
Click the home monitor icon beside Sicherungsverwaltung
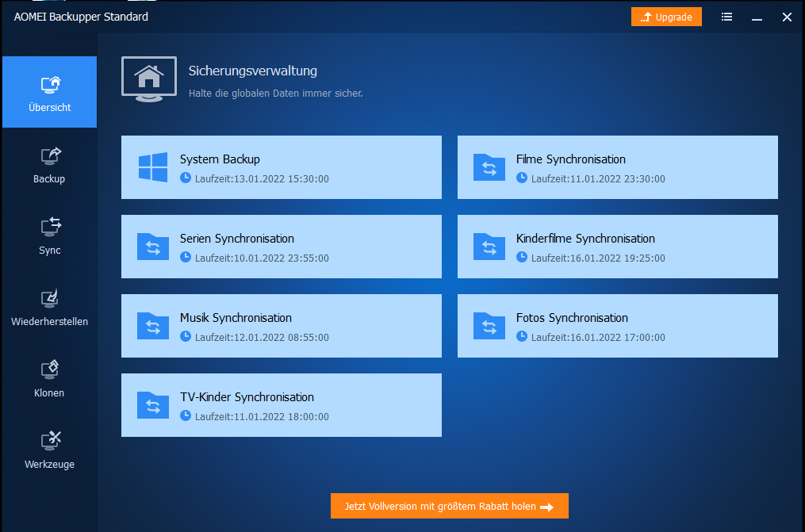pyautogui.click(x=149, y=79)
